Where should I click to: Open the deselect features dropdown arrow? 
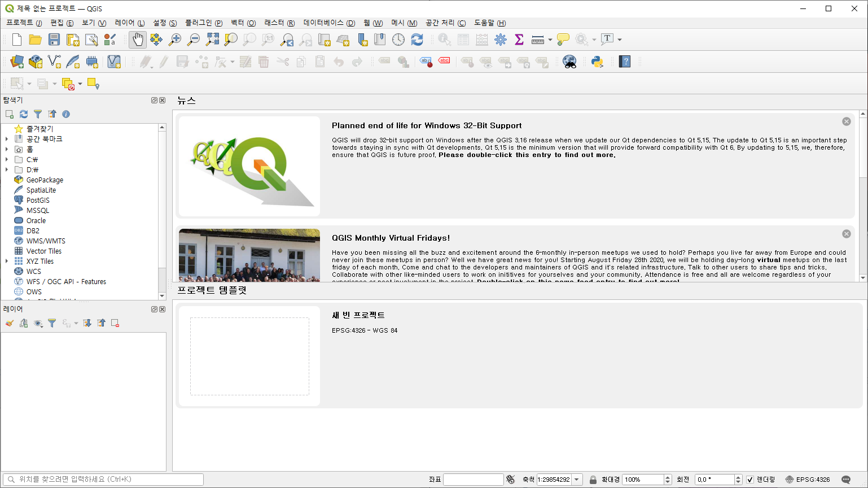[x=80, y=84]
